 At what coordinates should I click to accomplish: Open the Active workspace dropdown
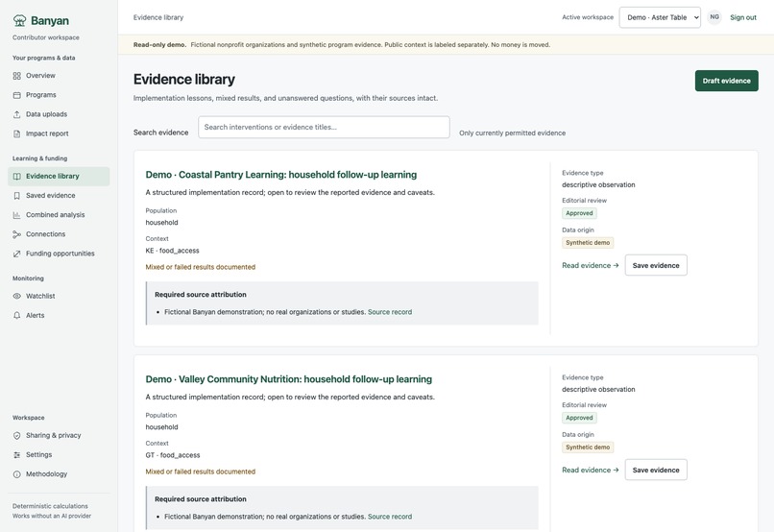660,17
